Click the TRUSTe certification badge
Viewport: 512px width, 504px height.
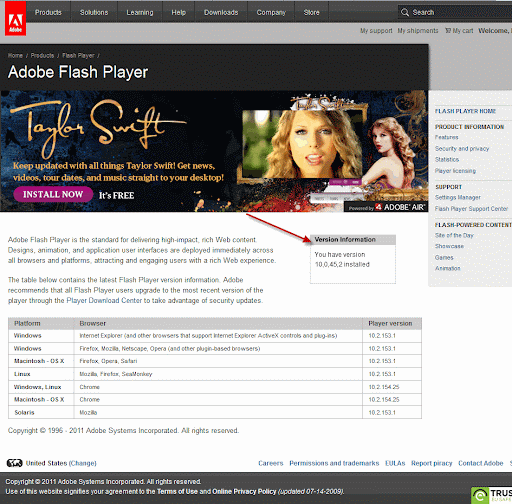[492, 495]
